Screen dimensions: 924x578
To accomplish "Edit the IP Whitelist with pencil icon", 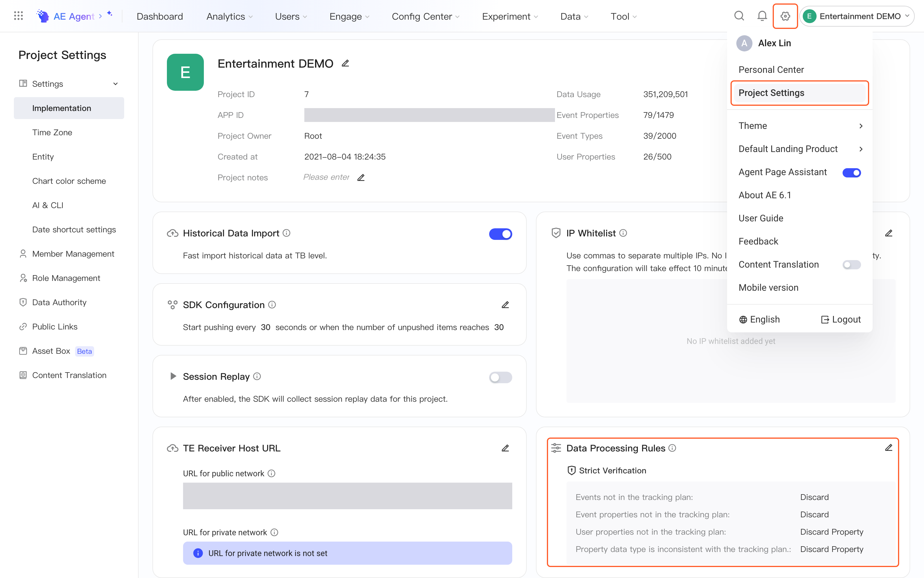I will click(888, 233).
